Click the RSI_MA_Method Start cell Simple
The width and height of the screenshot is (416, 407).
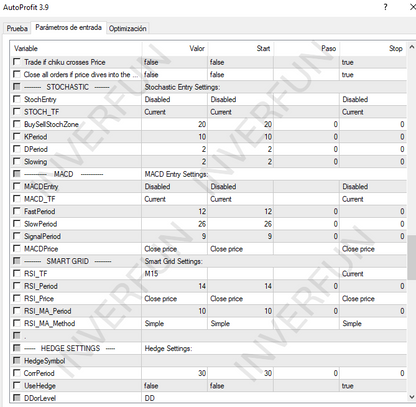coord(241,323)
